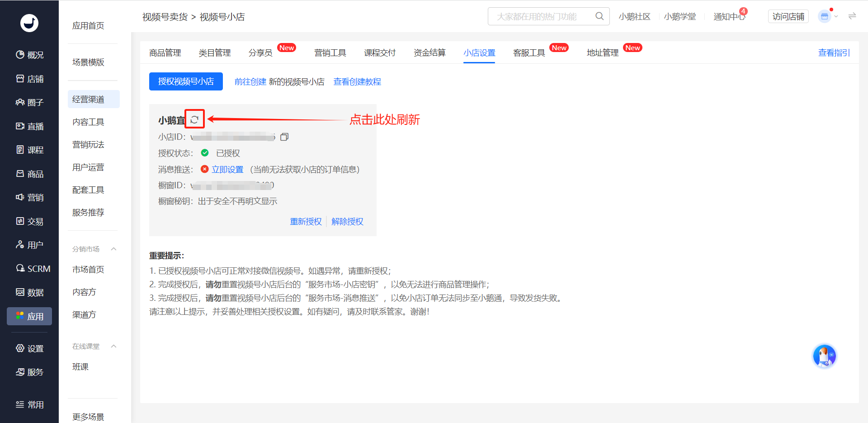Open 圈子 in the left sidebar
The height and width of the screenshot is (423, 868).
[x=29, y=102]
